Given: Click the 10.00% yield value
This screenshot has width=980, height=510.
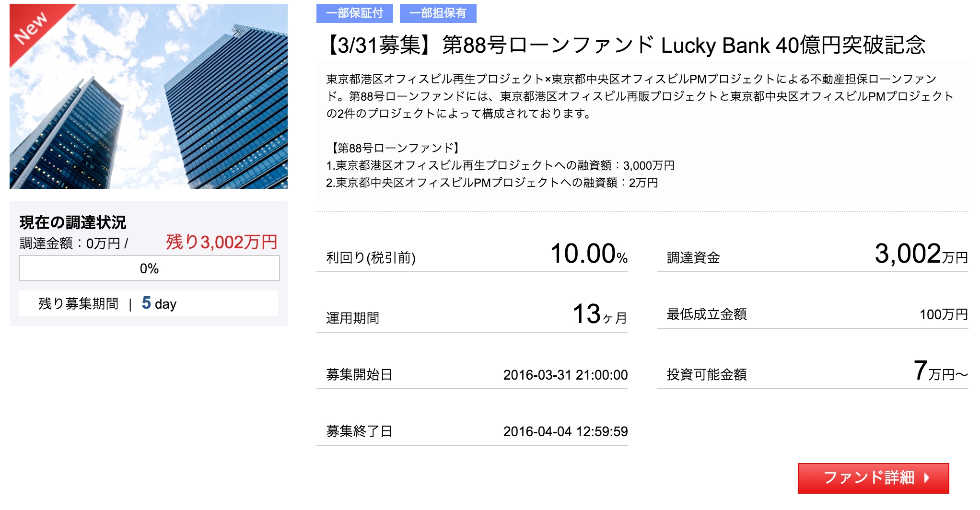Looking at the screenshot, I should click(589, 254).
